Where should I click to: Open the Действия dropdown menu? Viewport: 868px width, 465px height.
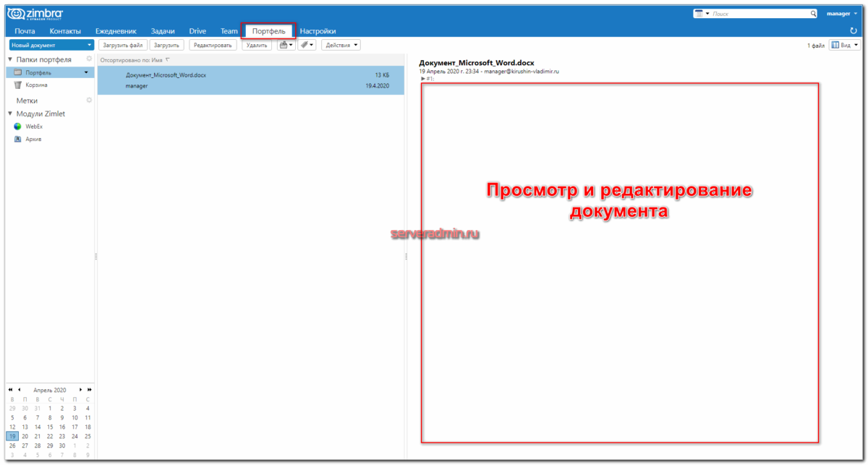(341, 45)
